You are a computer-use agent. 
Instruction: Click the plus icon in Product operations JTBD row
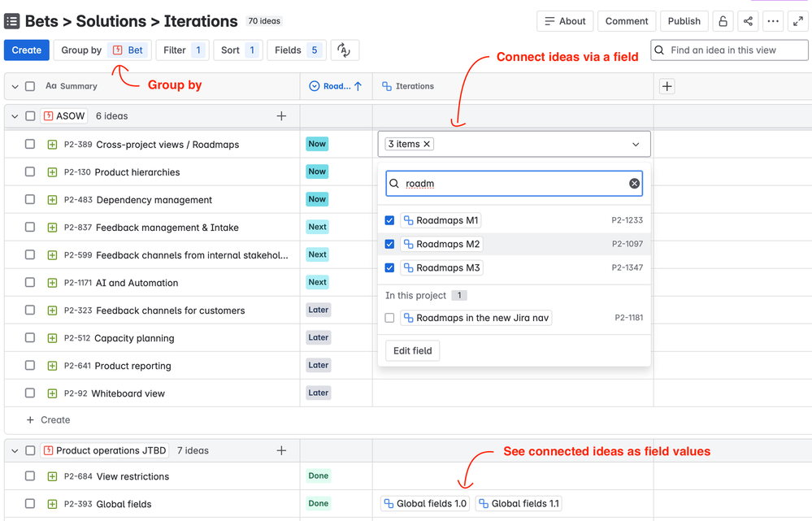click(x=281, y=450)
